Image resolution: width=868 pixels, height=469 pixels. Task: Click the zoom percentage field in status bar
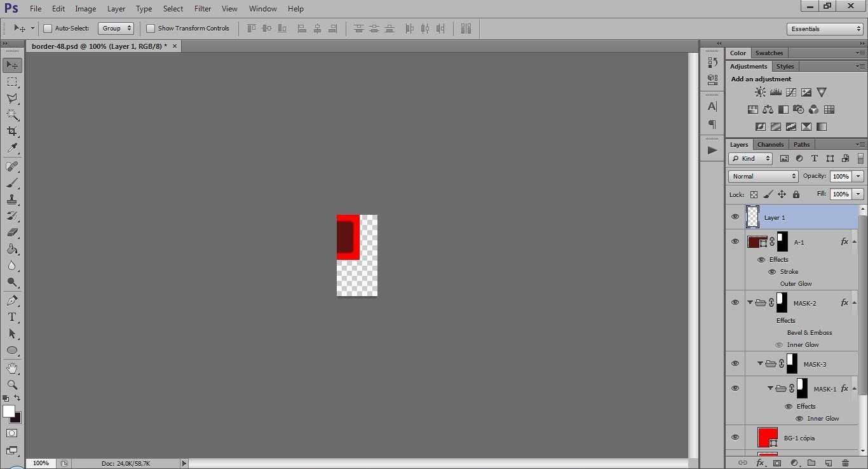41,463
